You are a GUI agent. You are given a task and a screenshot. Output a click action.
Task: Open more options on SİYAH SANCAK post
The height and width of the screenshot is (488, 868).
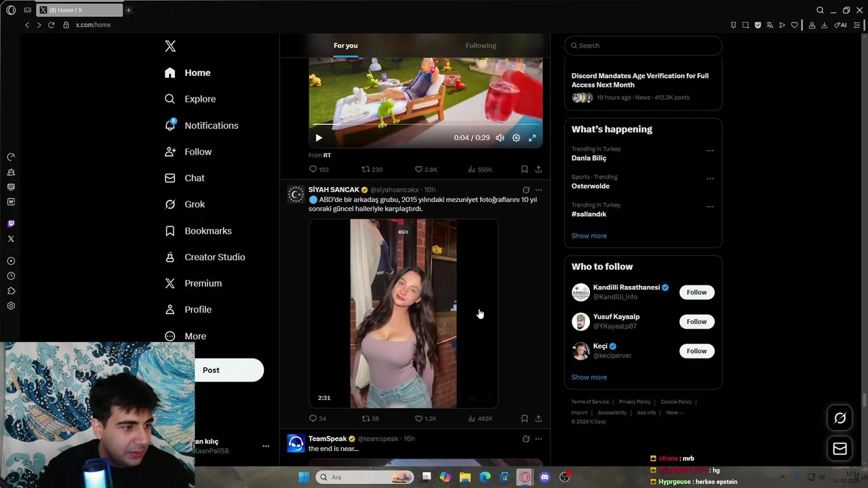[538, 190]
